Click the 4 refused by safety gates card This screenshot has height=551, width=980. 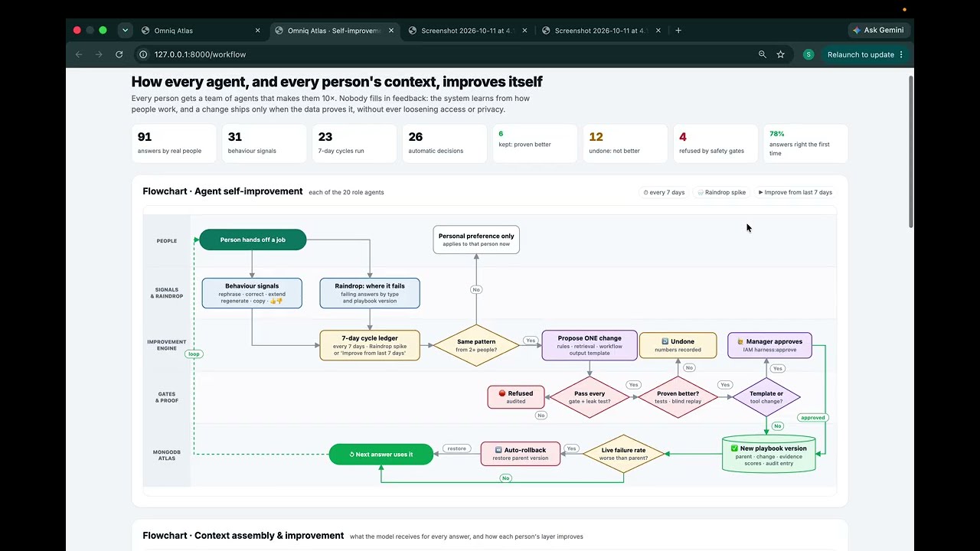click(715, 143)
